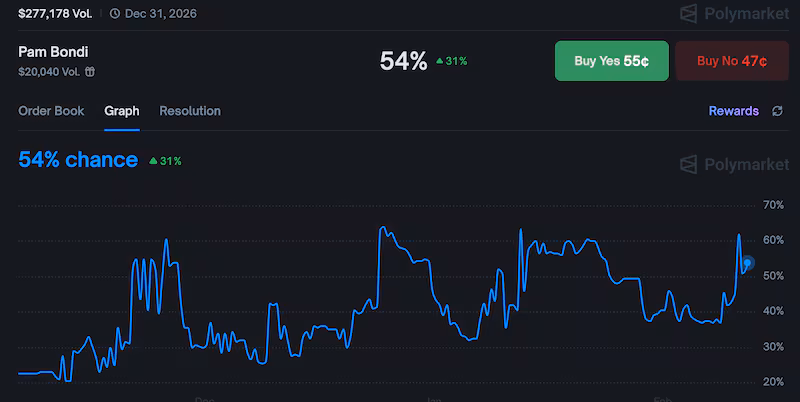Click green up arrow beside 54% chance
The width and height of the screenshot is (800, 402).
[x=153, y=160]
